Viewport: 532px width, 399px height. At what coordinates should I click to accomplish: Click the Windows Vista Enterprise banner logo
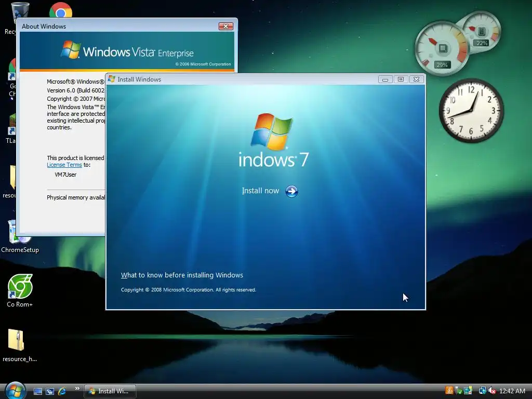127,51
